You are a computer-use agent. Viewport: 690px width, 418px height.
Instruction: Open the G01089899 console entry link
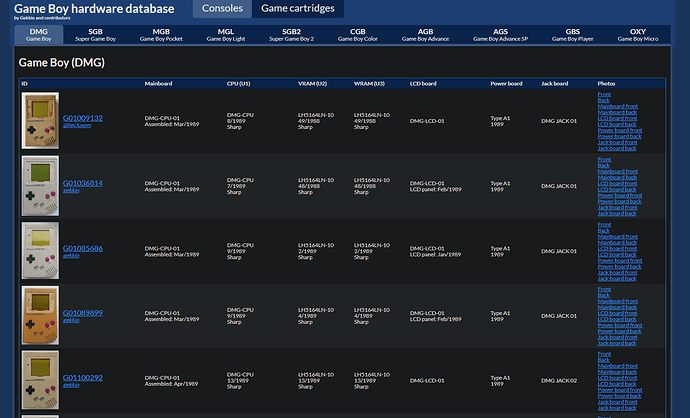coord(83,313)
